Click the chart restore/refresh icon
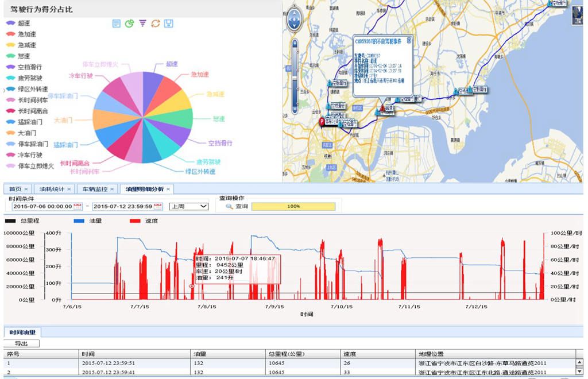Image resolution: width=588 pixels, height=379 pixels. point(156,24)
